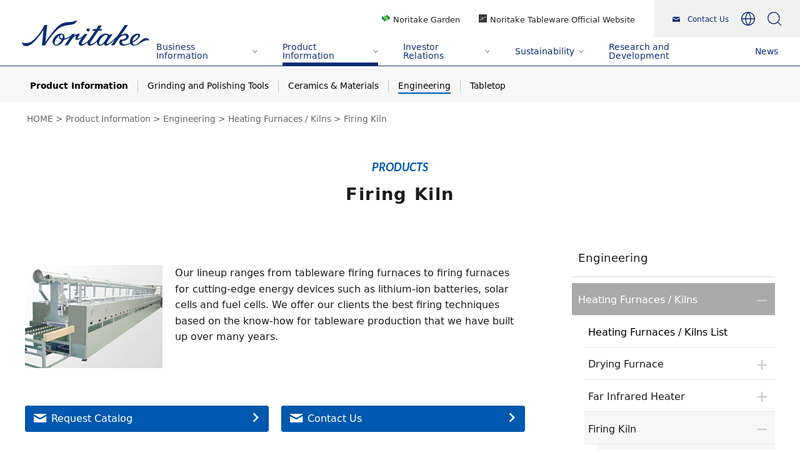Screen dimensions: 800x450
Task: Click arrow on blue Contact Us button
Action: tap(512, 418)
